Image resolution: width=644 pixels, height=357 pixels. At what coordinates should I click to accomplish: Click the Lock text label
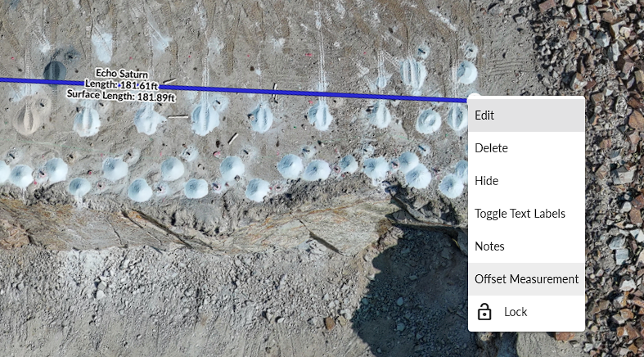(x=516, y=312)
